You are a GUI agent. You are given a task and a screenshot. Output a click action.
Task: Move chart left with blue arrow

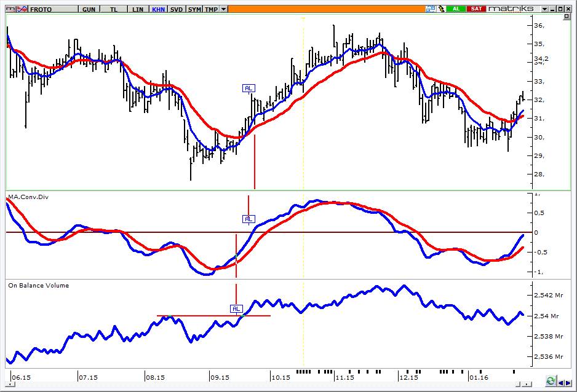pyautogui.click(x=561, y=383)
